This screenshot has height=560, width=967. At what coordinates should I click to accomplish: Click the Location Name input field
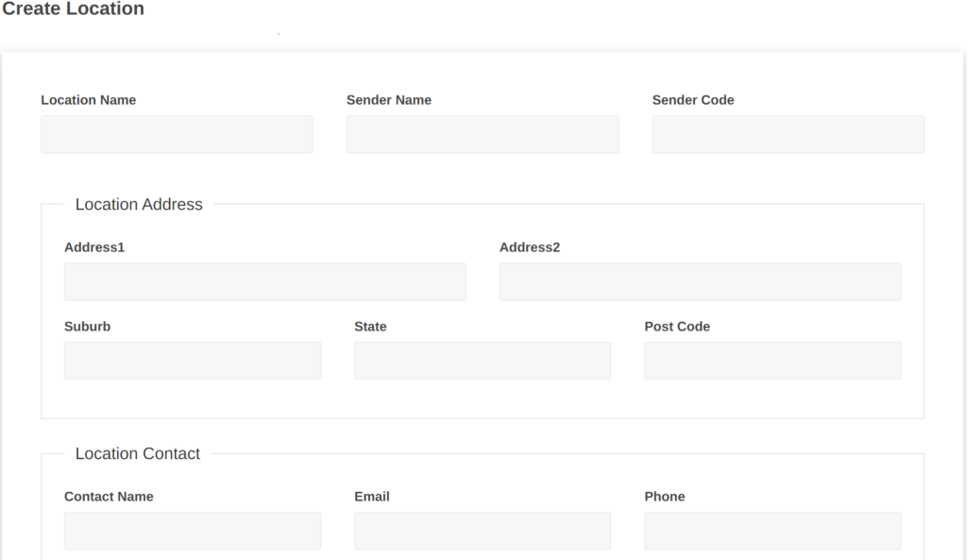pyautogui.click(x=177, y=134)
